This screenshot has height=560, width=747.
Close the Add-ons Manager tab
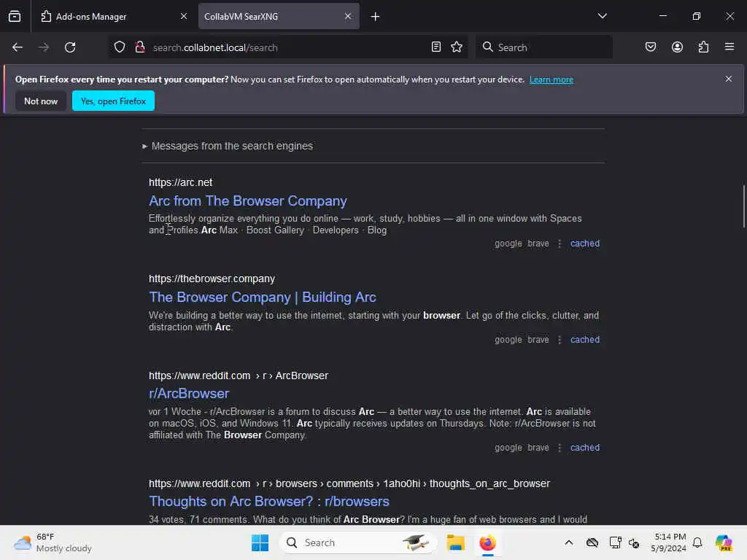[184, 16]
